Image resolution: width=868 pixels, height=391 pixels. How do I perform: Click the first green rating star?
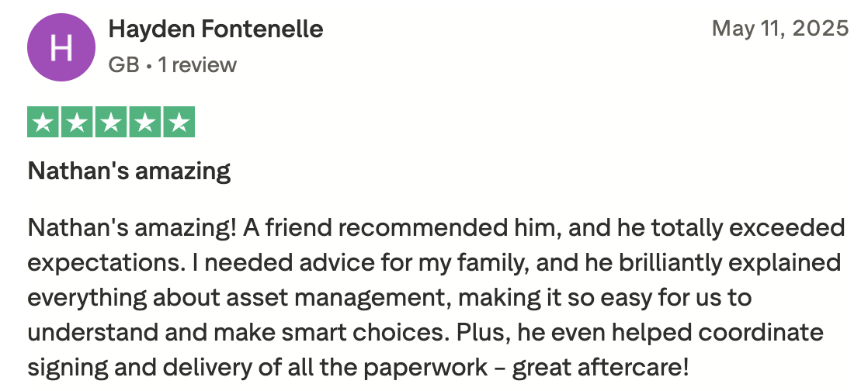click(x=44, y=122)
